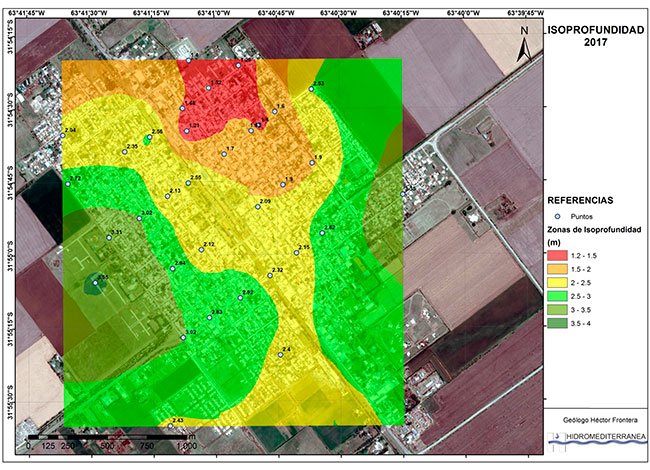
Task: Select the point marker labeled 2.43
Action: (x=170, y=426)
